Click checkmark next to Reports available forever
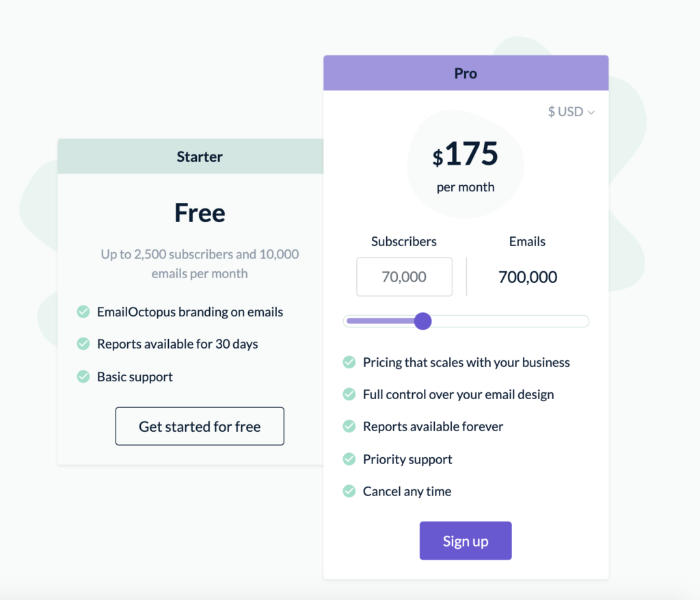 coord(349,426)
